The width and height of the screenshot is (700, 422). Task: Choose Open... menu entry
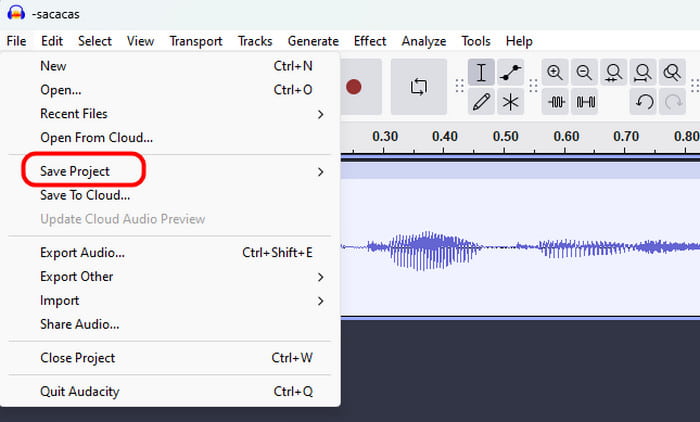click(x=170, y=90)
